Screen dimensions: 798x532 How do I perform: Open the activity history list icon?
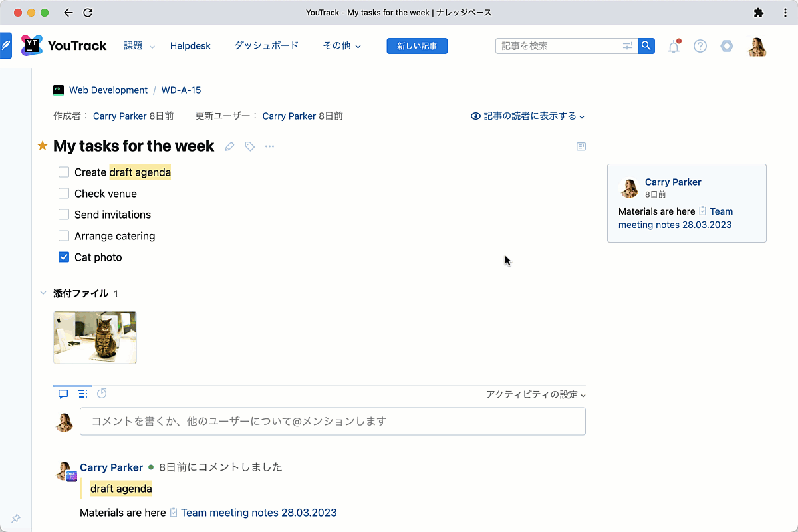(82, 393)
